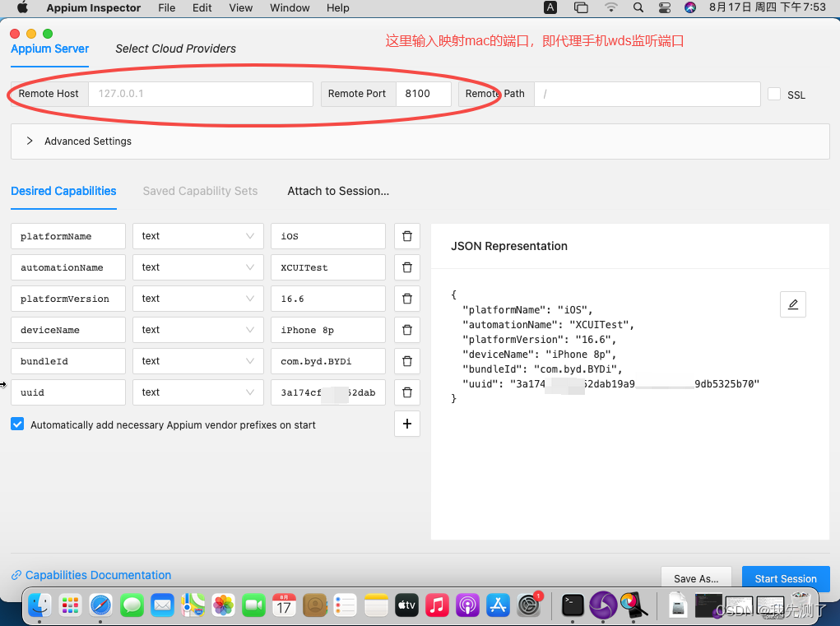Enable the SSL checkbox
840x626 pixels.
(x=773, y=94)
